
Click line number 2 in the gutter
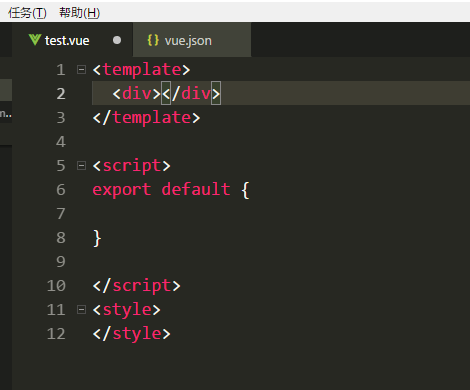[61, 94]
